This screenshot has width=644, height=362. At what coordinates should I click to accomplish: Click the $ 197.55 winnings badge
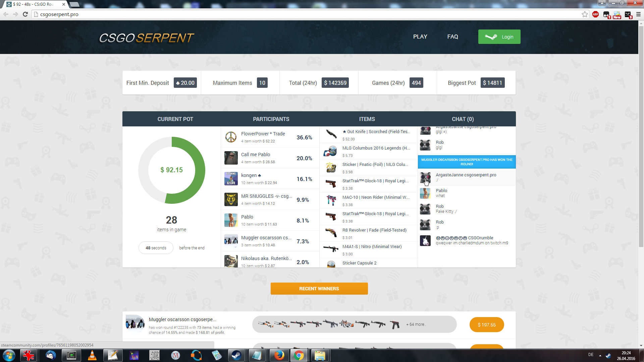(486, 324)
